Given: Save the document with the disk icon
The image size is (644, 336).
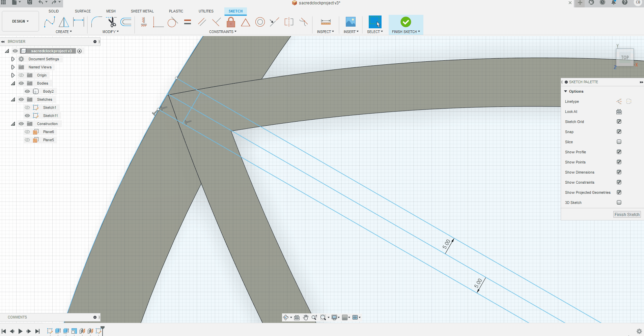Looking at the screenshot, I should point(30,2).
